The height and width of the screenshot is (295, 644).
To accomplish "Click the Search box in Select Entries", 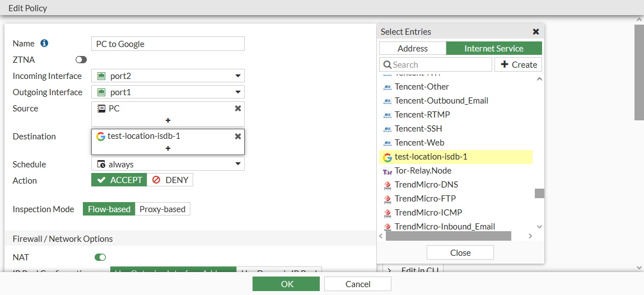I will tap(436, 64).
